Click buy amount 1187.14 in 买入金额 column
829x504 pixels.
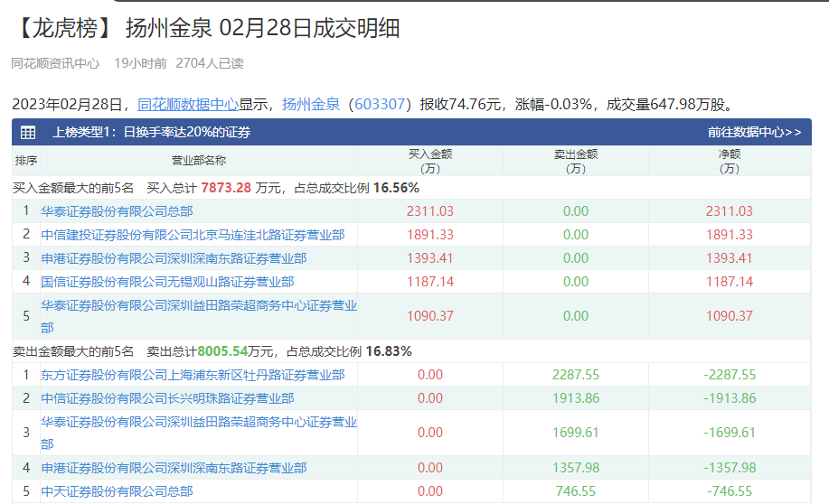[x=430, y=282]
